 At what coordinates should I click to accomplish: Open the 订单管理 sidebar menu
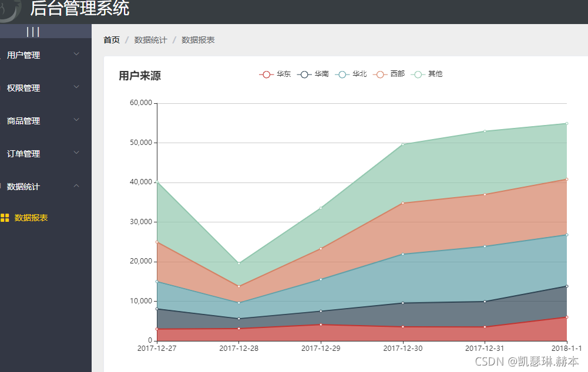46,154
